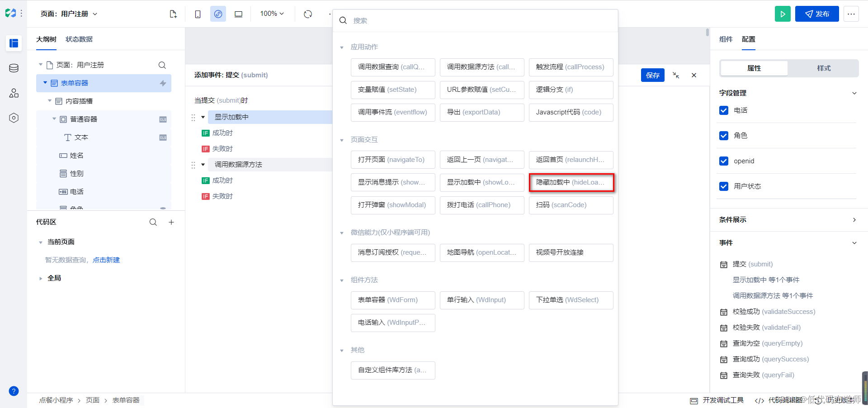Uncheck the openid field checkbox
Viewport: 868px width, 408px height.
point(724,161)
